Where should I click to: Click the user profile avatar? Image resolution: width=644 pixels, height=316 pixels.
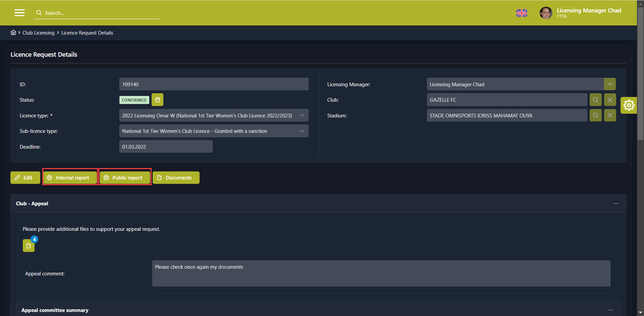tap(546, 13)
